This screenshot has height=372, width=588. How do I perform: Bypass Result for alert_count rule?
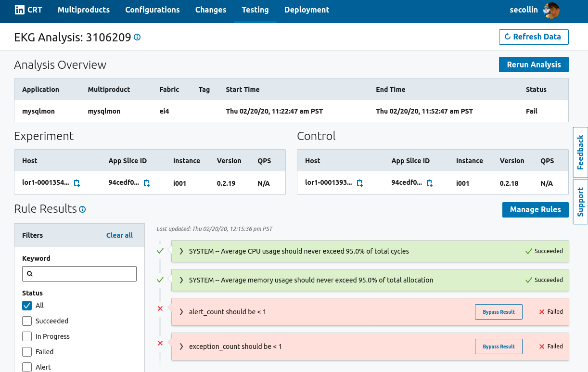pyautogui.click(x=499, y=312)
